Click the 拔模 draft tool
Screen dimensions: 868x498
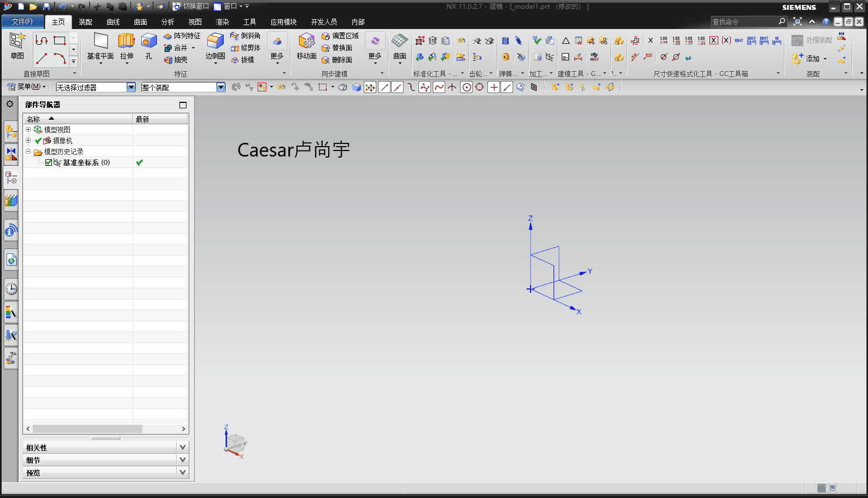pyautogui.click(x=242, y=60)
